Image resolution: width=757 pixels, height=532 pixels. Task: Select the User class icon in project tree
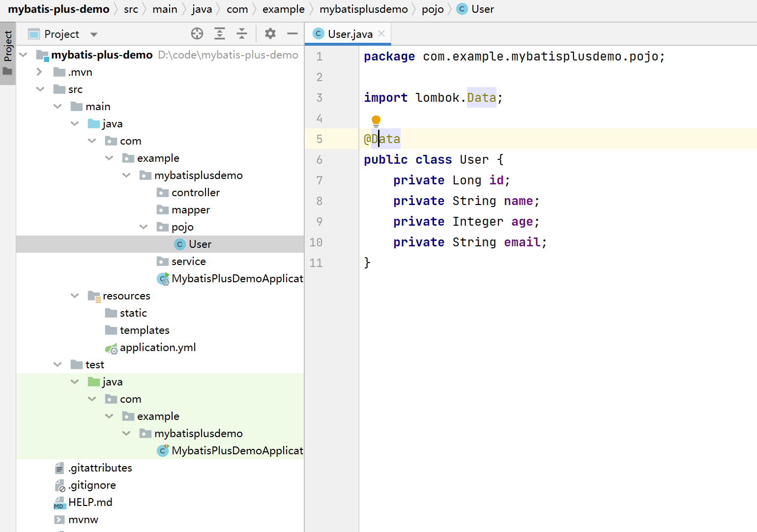pyautogui.click(x=180, y=244)
